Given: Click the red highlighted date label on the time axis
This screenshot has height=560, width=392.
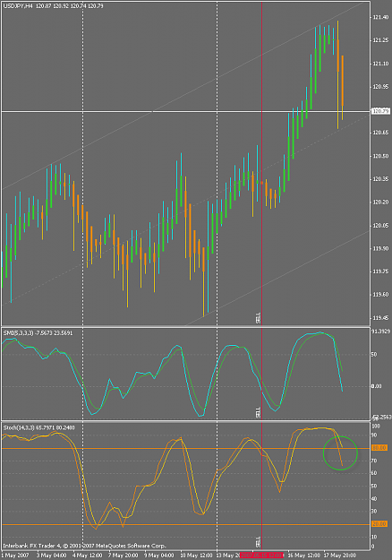Looking at the screenshot, I should (262, 556).
